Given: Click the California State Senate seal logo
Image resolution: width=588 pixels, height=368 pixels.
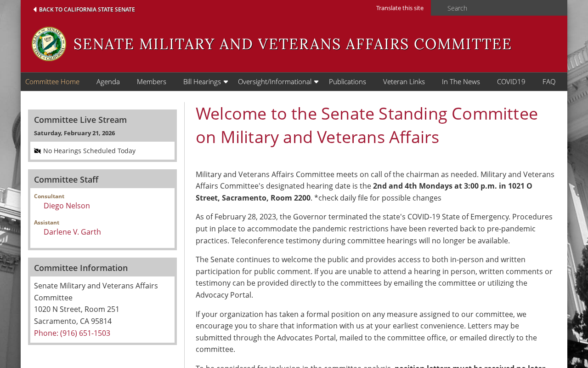Looking at the screenshot, I should pyautogui.click(x=49, y=44).
